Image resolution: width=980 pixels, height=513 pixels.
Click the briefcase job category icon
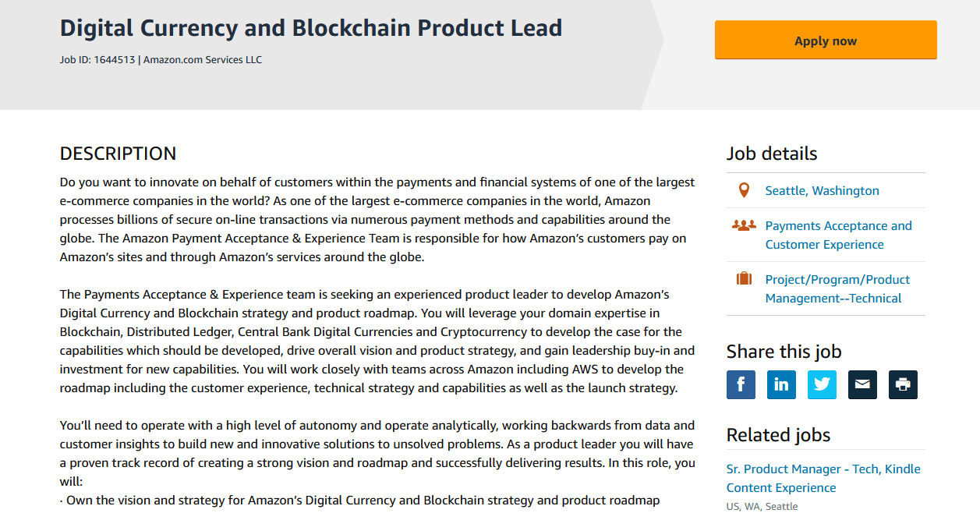click(744, 279)
